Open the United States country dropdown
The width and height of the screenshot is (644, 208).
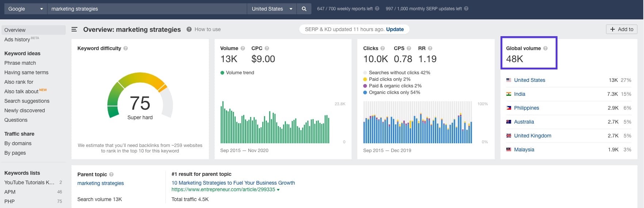point(272,9)
